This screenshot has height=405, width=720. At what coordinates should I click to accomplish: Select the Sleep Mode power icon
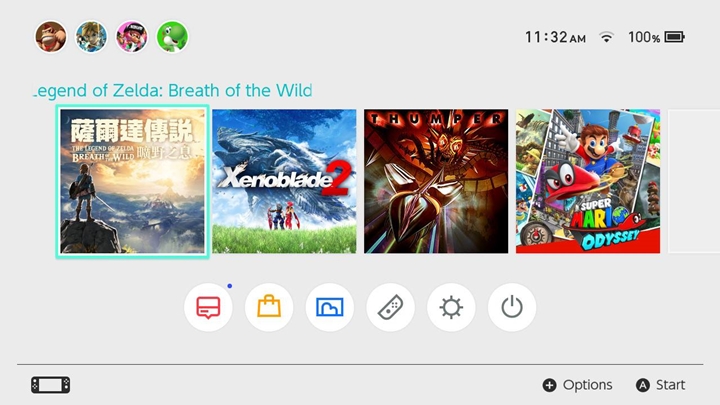point(512,307)
